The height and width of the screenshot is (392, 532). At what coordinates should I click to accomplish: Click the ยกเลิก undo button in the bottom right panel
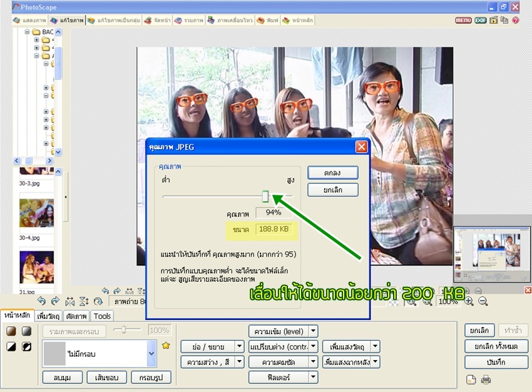coord(479,330)
